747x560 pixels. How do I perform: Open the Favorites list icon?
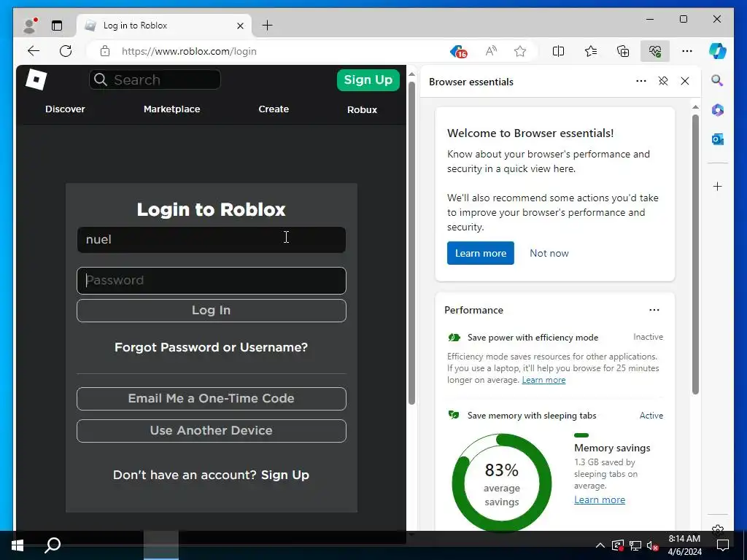591,51
